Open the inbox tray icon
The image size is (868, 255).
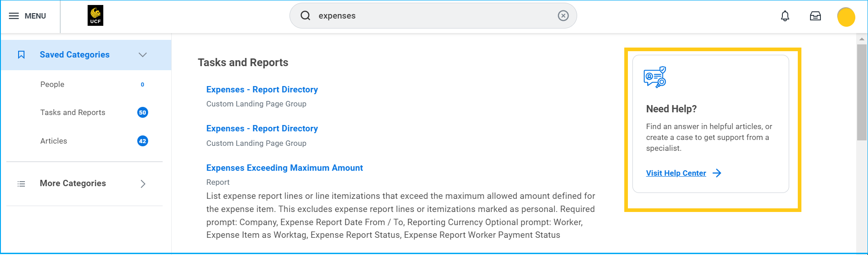click(x=815, y=16)
